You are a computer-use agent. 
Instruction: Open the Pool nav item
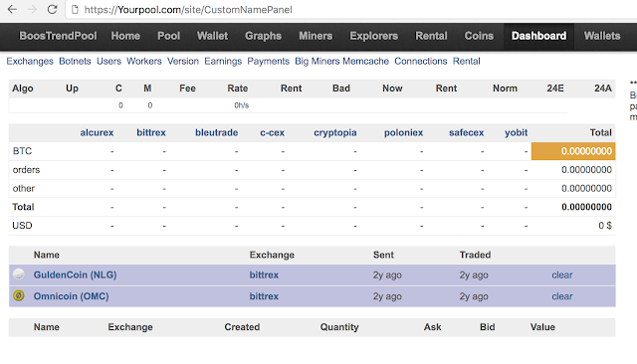point(168,36)
